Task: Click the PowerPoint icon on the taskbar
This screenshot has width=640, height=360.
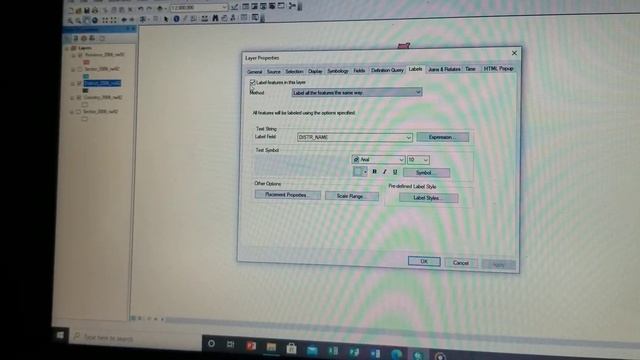Action: [251, 347]
